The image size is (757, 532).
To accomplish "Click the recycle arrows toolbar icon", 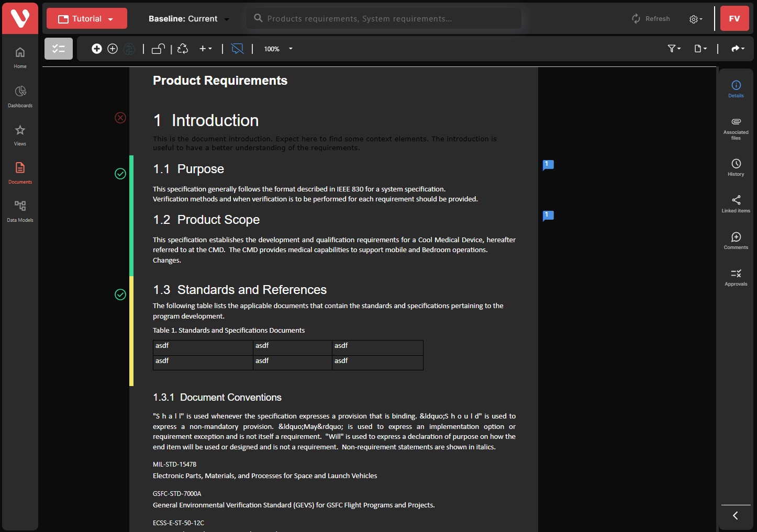I will 183,49.
